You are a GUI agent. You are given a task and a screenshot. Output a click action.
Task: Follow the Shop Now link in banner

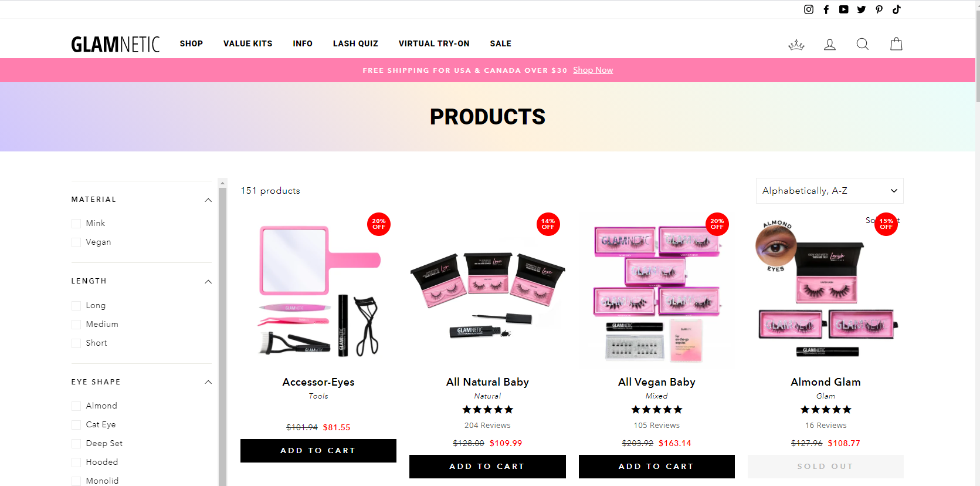pos(593,70)
